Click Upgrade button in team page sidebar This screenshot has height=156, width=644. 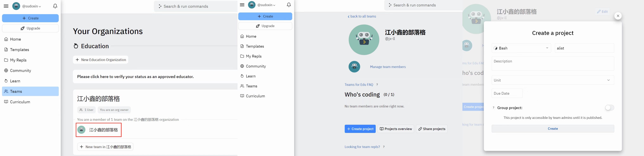pyautogui.click(x=265, y=26)
